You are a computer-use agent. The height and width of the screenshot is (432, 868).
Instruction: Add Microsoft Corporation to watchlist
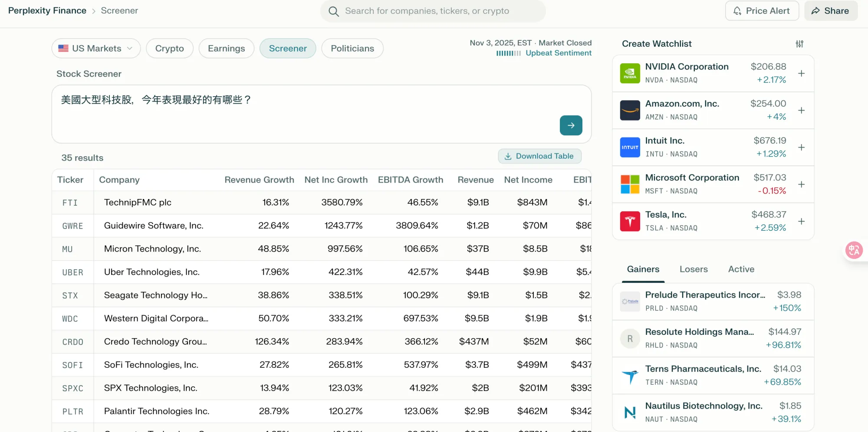pyautogui.click(x=801, y=184)
